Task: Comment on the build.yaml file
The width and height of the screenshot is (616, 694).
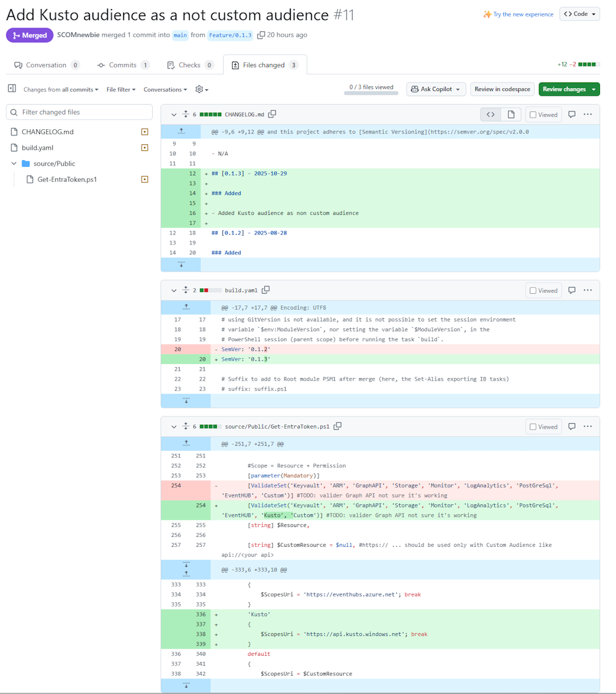Action: (572, 290)
